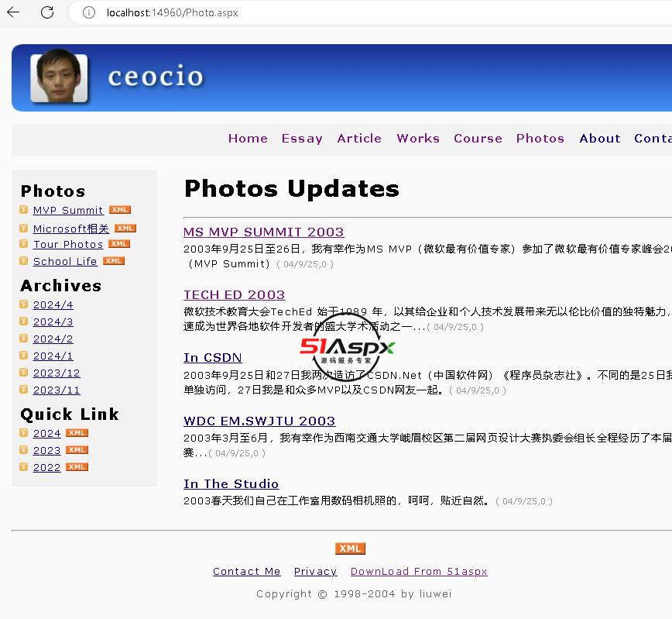Click XML feed icon beside Tour Photos
Image resolution: width=672 pixels, height=619 pixels.
click(119, 244)
